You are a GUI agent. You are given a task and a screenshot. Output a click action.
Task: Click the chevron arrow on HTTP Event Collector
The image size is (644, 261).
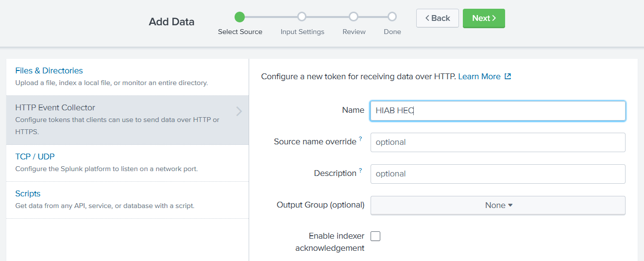(239, 112)
